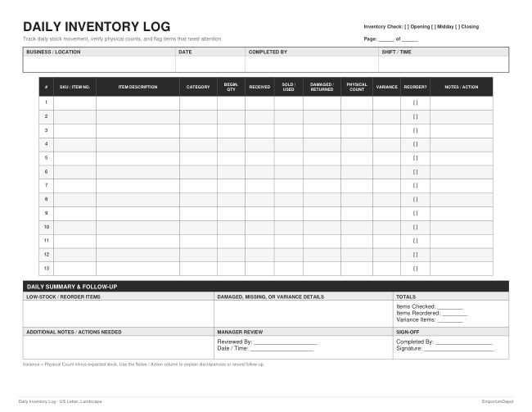Click the "BEGIN. QTY" column header
The width and height of the screenshot is (532, 412).
(231, 87)
